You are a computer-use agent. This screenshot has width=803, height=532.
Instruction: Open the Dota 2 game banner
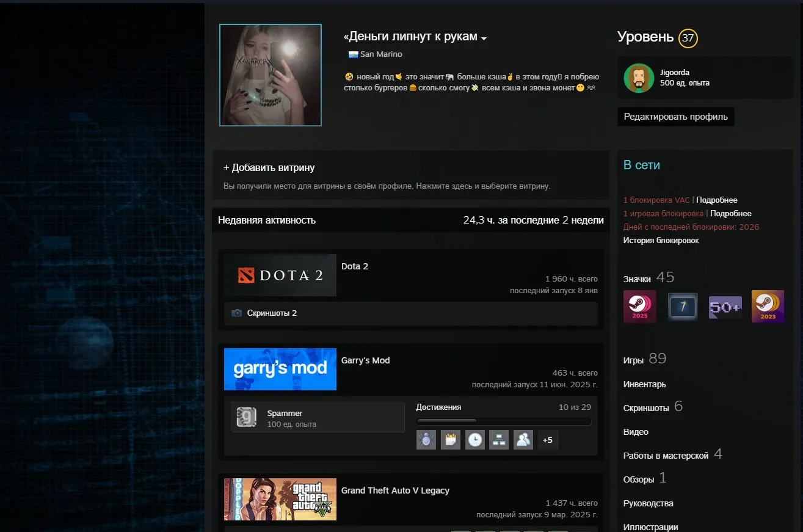click(x=280, y=275)
